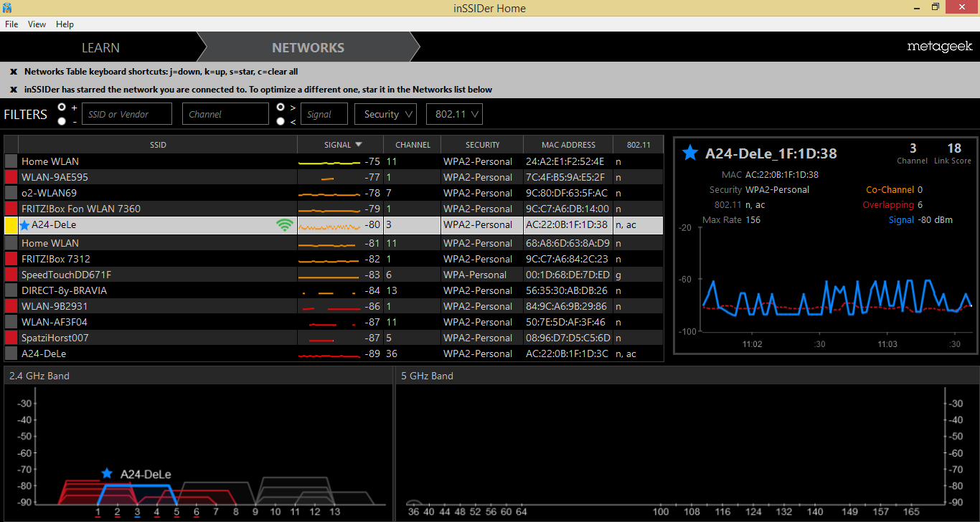Sort by MAC Address column header

[x=568, y=145]
